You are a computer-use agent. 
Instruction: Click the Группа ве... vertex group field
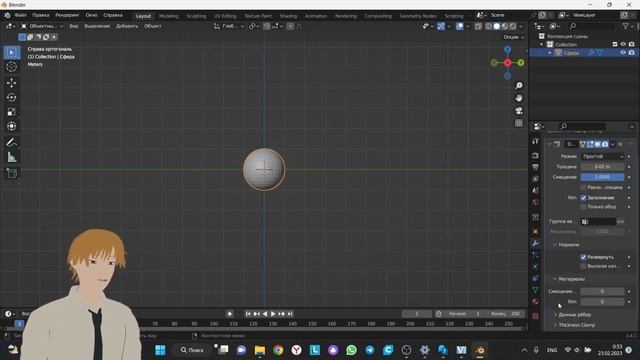(598, 222)
